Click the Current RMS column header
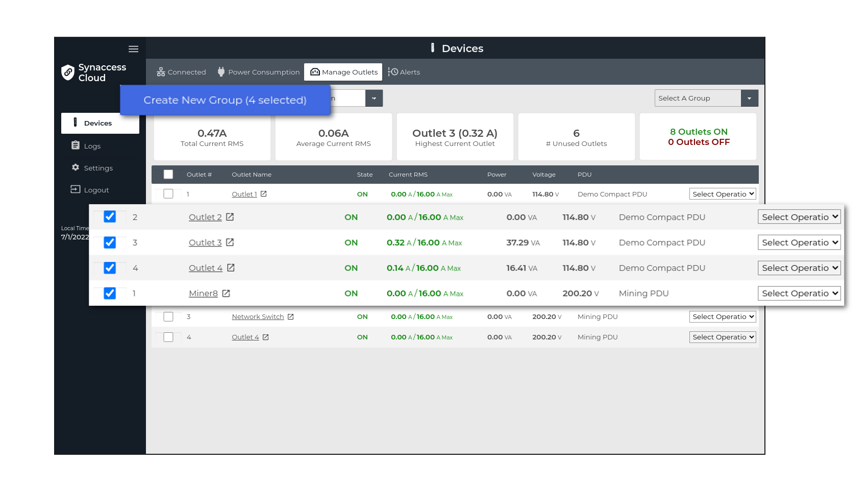The height and width of the screenshot is (489, 868). tap(408, 175)
